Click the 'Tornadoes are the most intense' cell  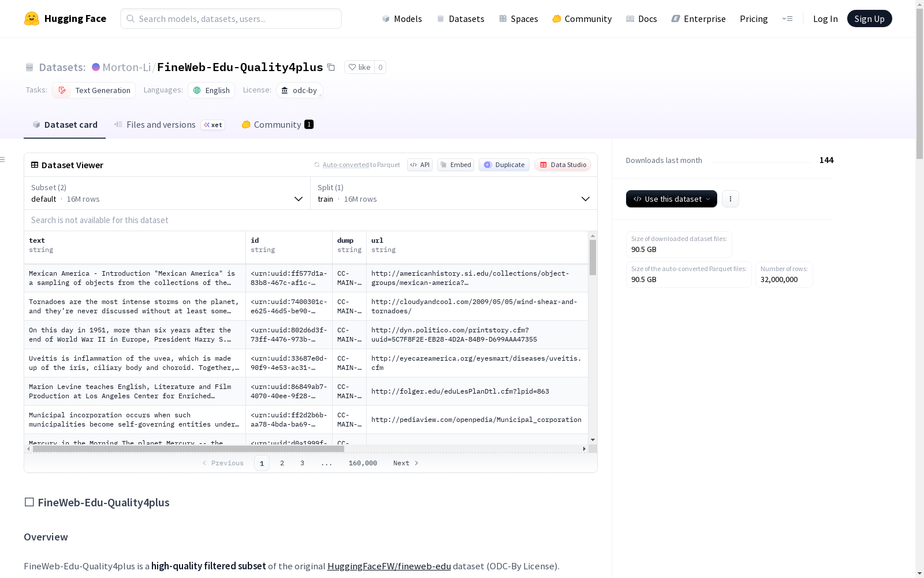coord(135,306)
